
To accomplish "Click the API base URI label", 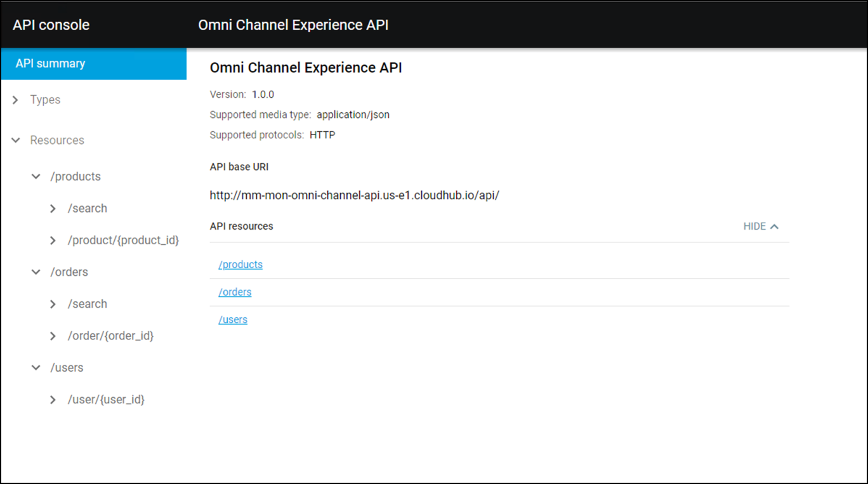I will [x=239, y=167].
